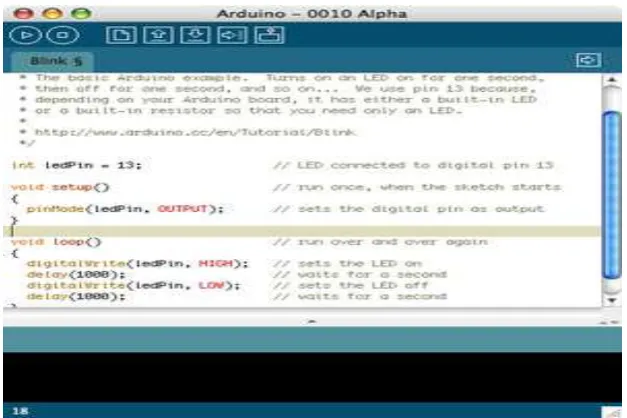Open the Serial Monitor icon
Screen dimensions: 627x418
[270, 35]
